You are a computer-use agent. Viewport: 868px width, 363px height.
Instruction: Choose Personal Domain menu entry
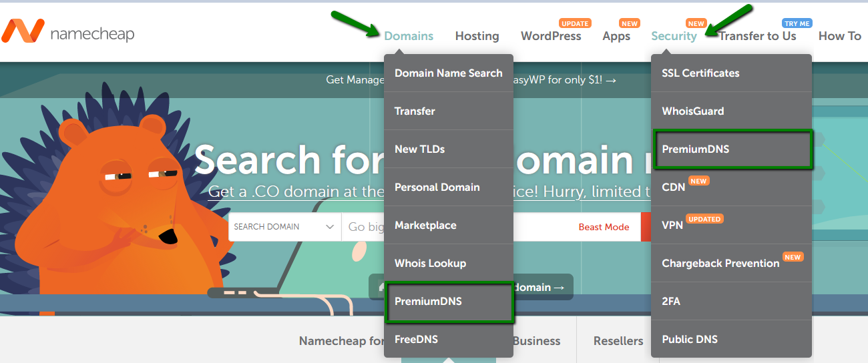click(x=449, y=187)
